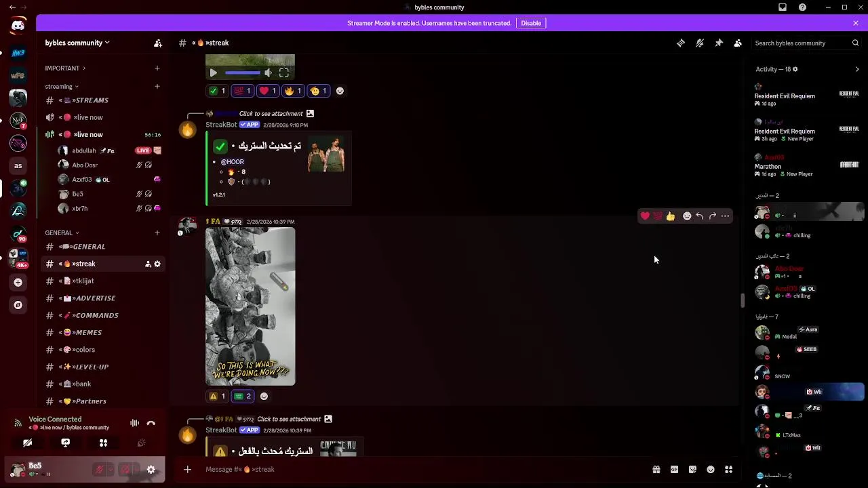This screenshot has width=868, height=488.
Task: Reply to the hovered message arrow icon
Action: point(700,216)
